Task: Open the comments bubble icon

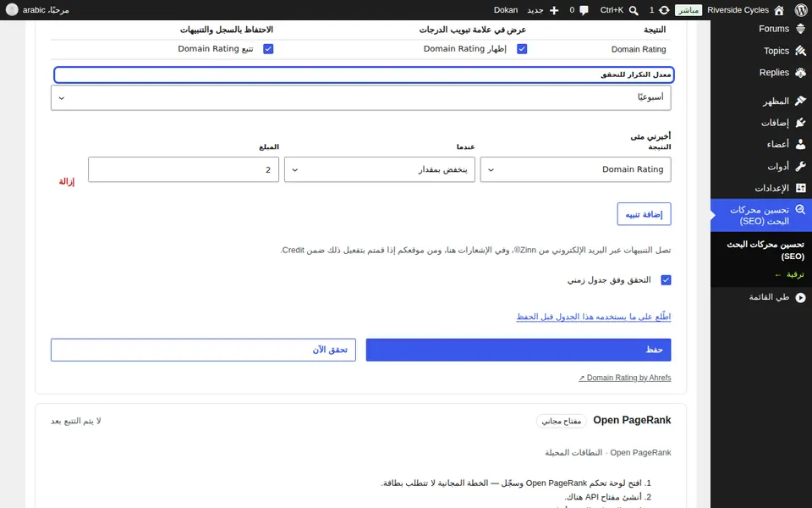Action: click(x=584, y=10)
